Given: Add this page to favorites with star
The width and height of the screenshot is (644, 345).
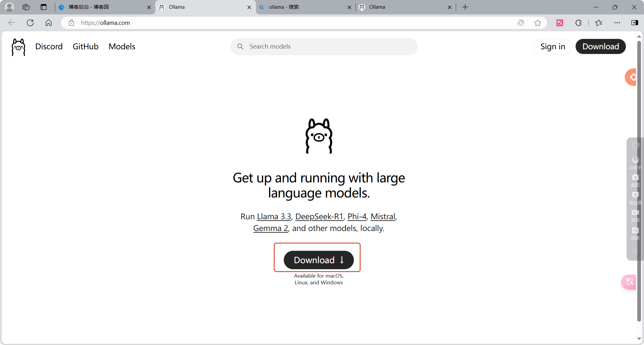Looking at the screenshot, I should pyautogui.click(x=538, y=23).
